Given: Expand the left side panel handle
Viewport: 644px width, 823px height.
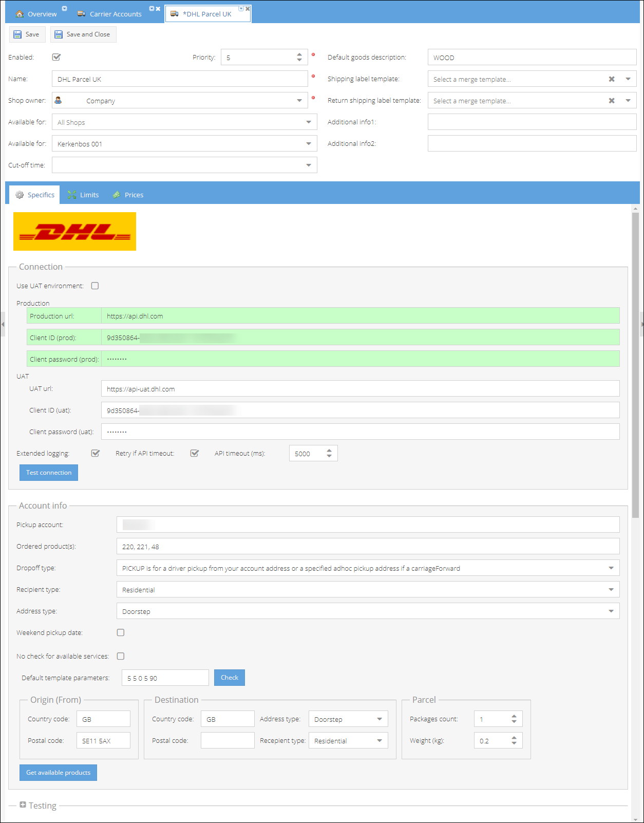Looking at the screenshot, I should (3, 324).
